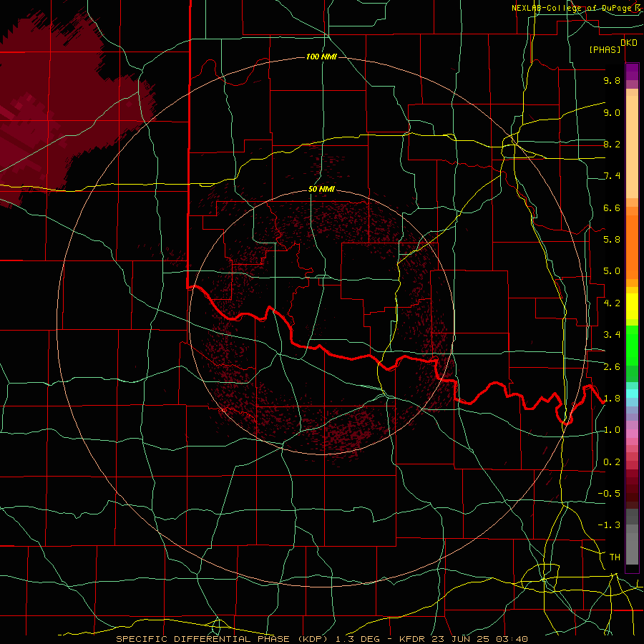Click the [PHAS] label above the color bar
The height and width of the screenshot is (644, 644).
coord(605,50)
